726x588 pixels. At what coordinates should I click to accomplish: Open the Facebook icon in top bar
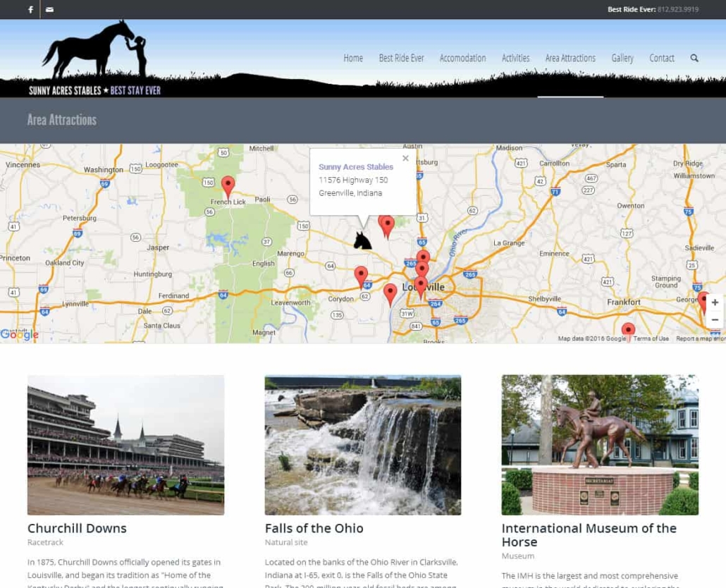[x=30, y=10]
